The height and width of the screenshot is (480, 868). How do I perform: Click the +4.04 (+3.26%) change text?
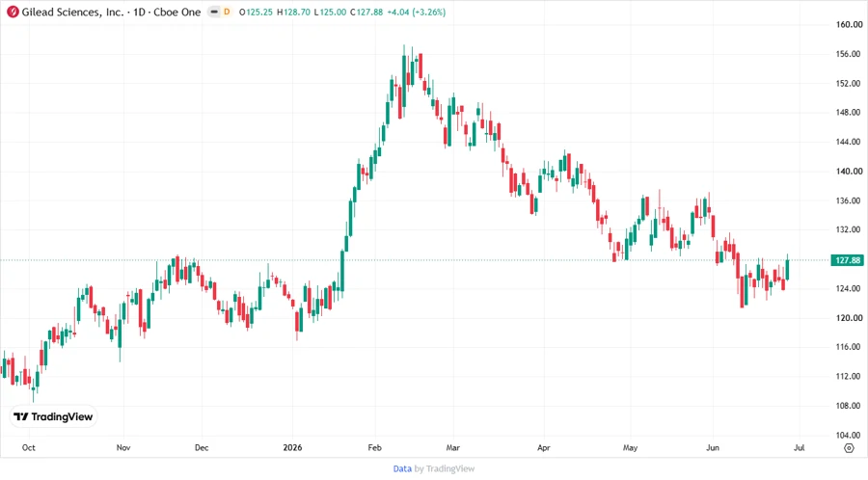pos(417,12)
